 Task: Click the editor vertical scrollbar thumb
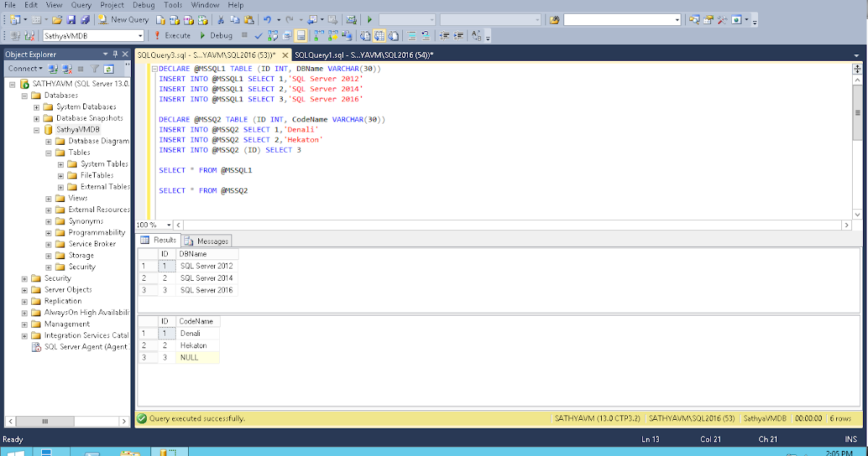(858, 112)
